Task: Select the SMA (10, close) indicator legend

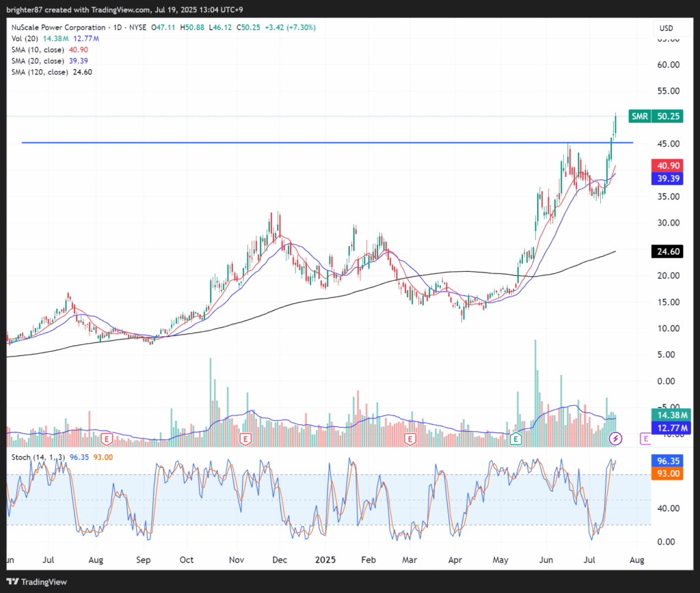Action: (x=38, y=49)
